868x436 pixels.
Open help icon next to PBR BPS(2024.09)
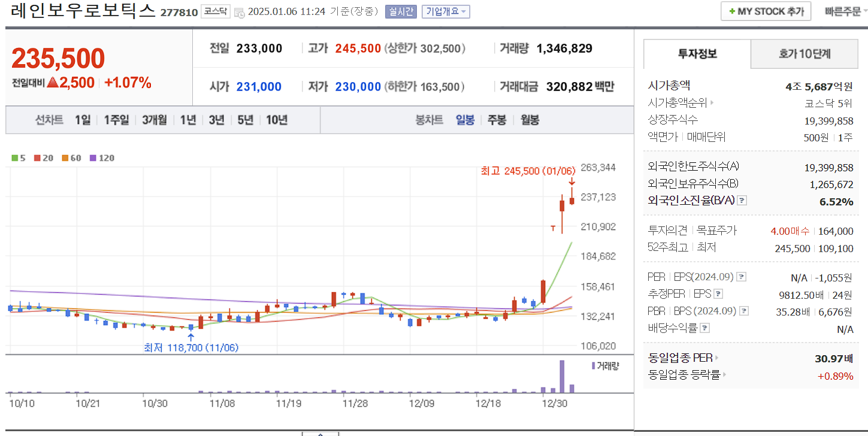pos(744,311)
